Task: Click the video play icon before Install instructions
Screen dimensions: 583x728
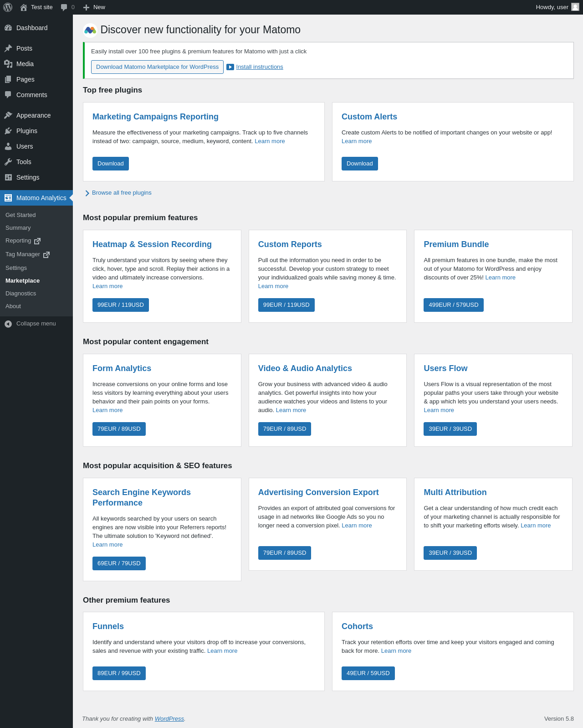Action: pos(230,67)
